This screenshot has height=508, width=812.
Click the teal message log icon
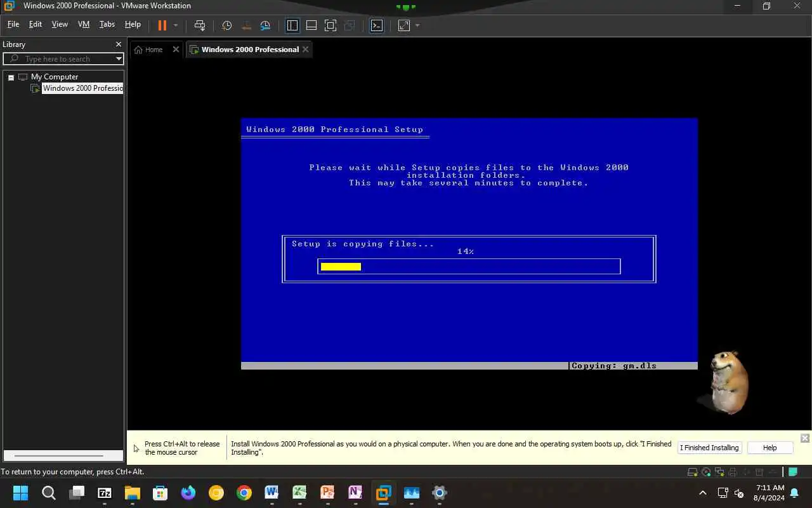[793, 472]
